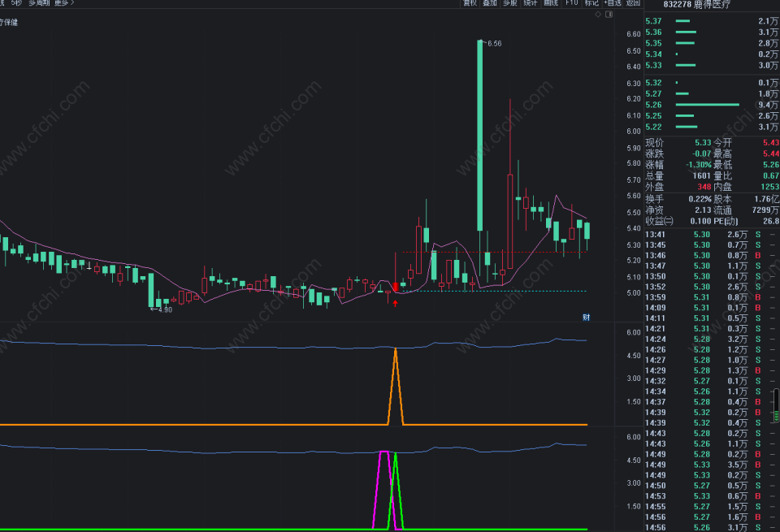Click 叠加 overlay button in toolbar
This screenshot has width=780, height=532.
[490, 3]
